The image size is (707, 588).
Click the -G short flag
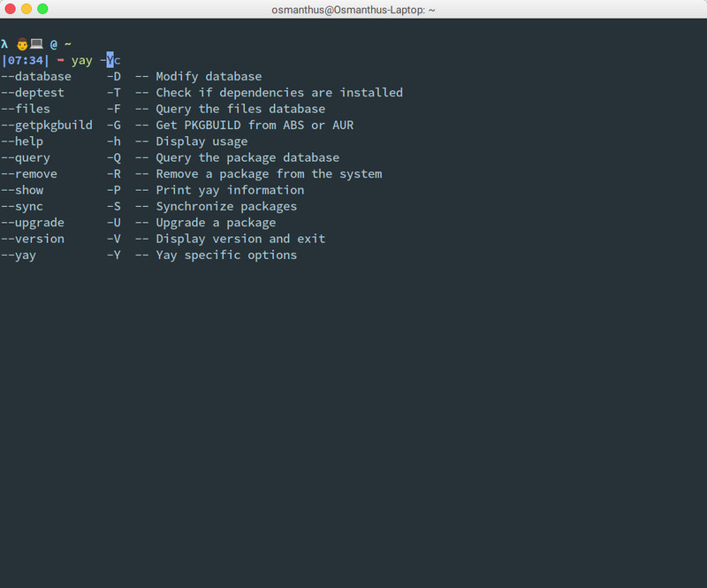tap(114, 125)
